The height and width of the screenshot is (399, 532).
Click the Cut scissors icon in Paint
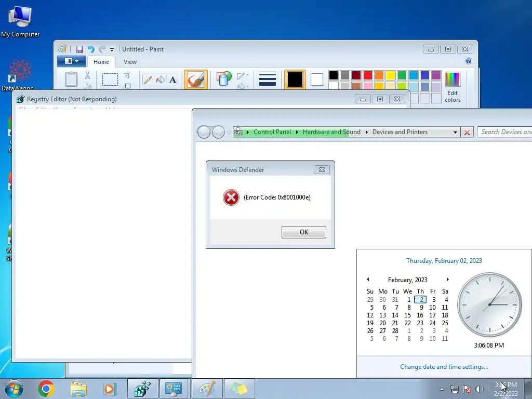pyautogui.click(x=87, y=75)
